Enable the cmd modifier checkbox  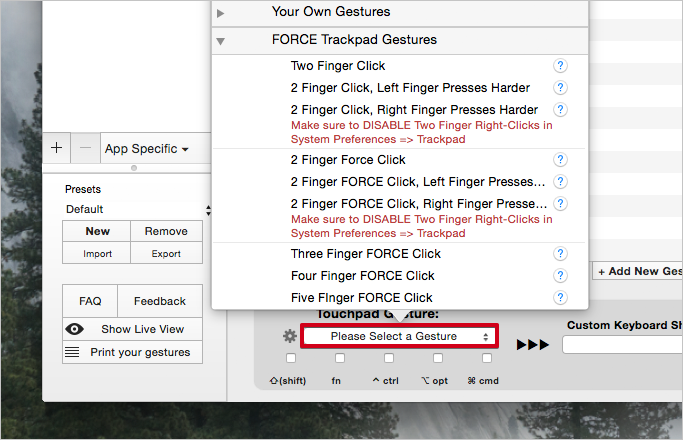tap(487, 358)
